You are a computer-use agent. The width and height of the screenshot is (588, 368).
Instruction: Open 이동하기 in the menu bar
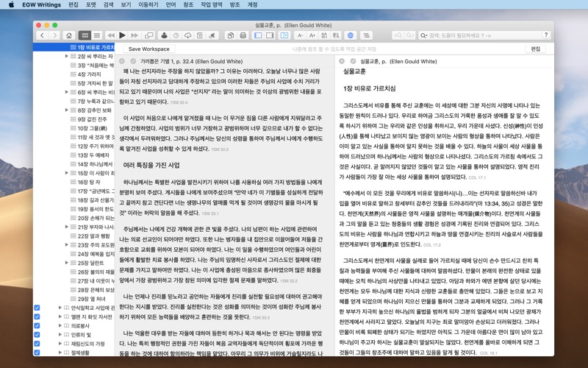148,4
